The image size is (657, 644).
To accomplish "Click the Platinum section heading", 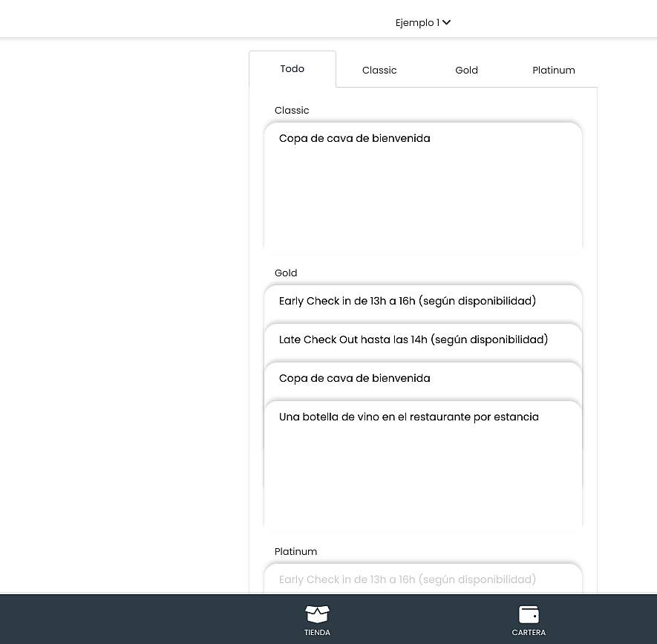I will (295, 551).
